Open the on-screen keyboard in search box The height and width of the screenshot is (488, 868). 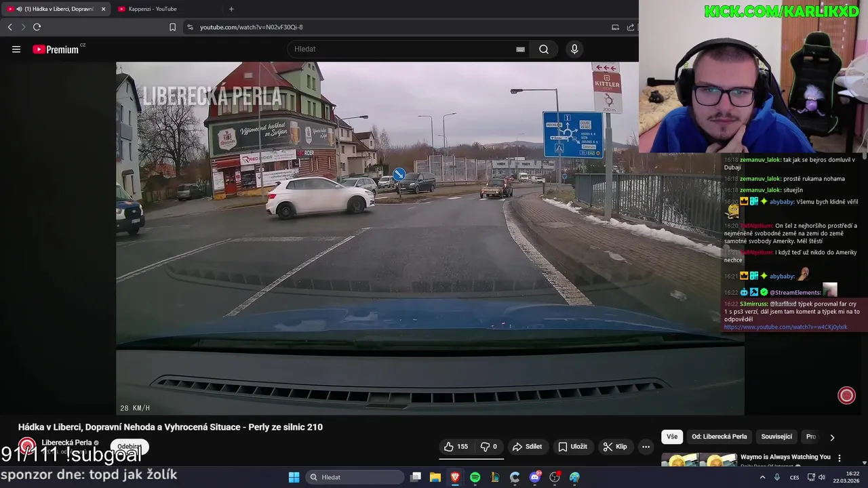click(x=520, y=49)
